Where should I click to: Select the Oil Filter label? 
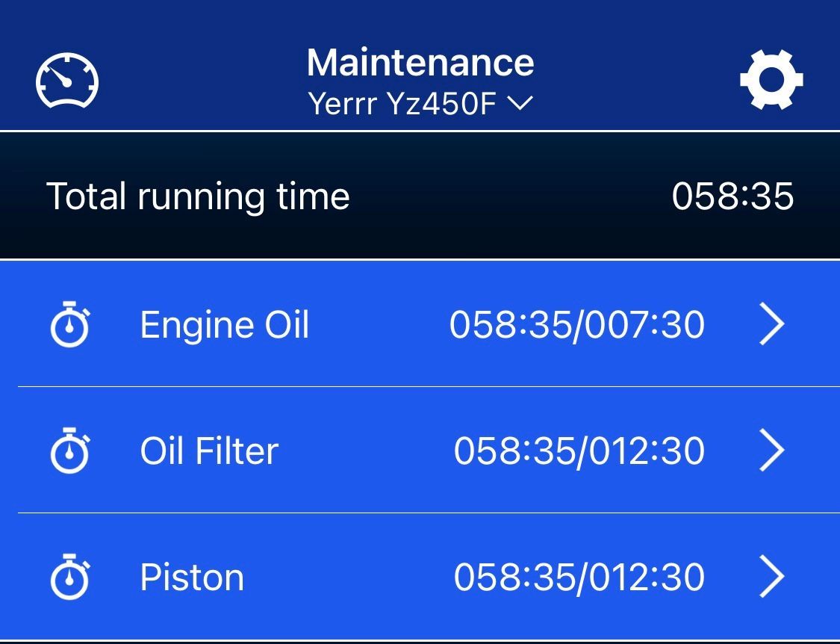coord(209,451)
